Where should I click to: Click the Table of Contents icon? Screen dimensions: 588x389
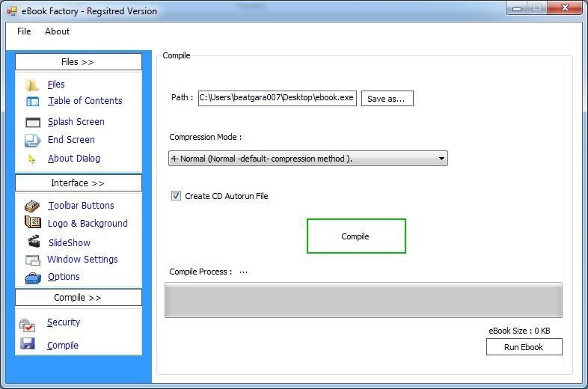pyautogui.click(x=33, y=102)
